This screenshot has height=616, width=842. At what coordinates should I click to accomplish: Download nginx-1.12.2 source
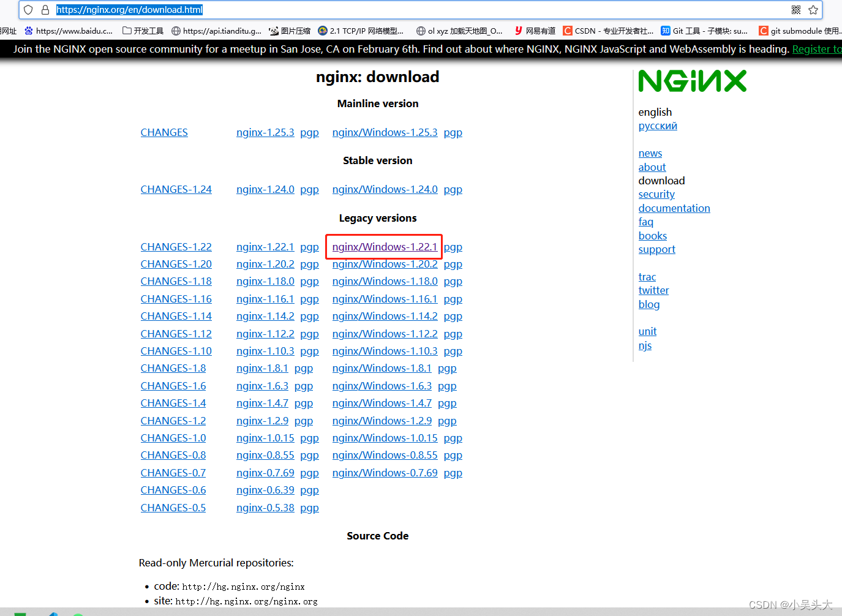pos(265,334)
